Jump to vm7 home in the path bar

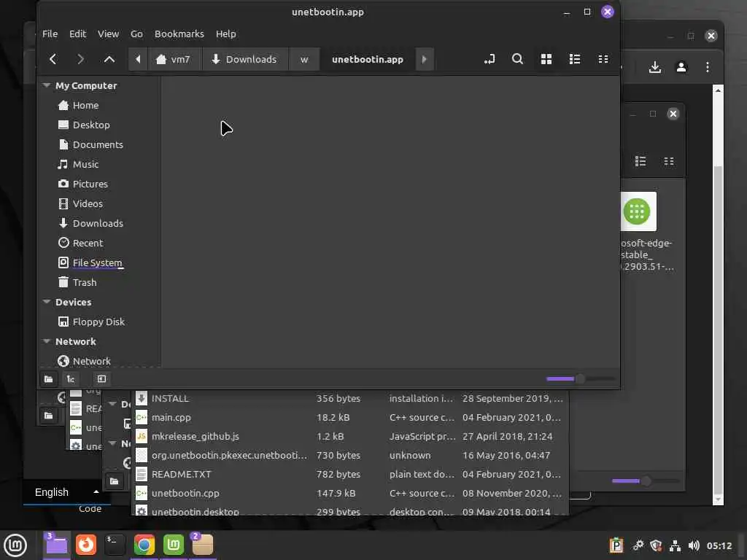(174, 60)
